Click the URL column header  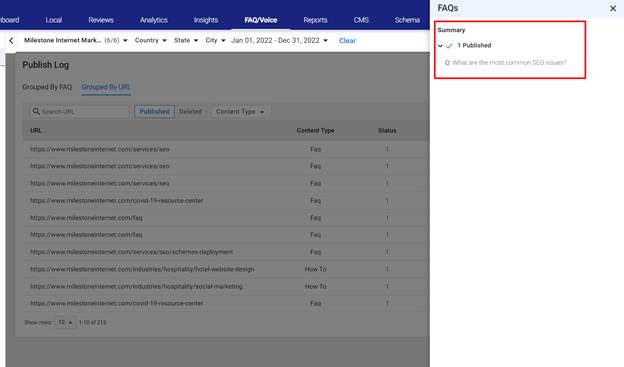[36, 131]
